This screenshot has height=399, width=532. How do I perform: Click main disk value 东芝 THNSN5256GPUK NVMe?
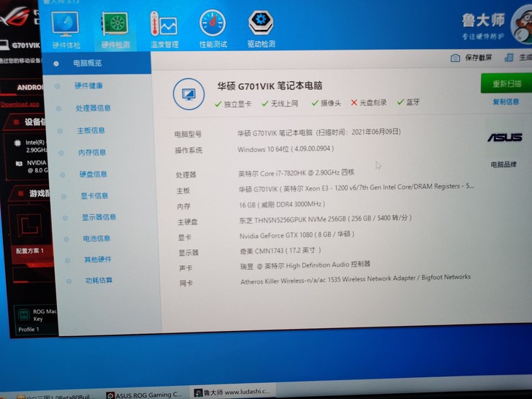325,219
